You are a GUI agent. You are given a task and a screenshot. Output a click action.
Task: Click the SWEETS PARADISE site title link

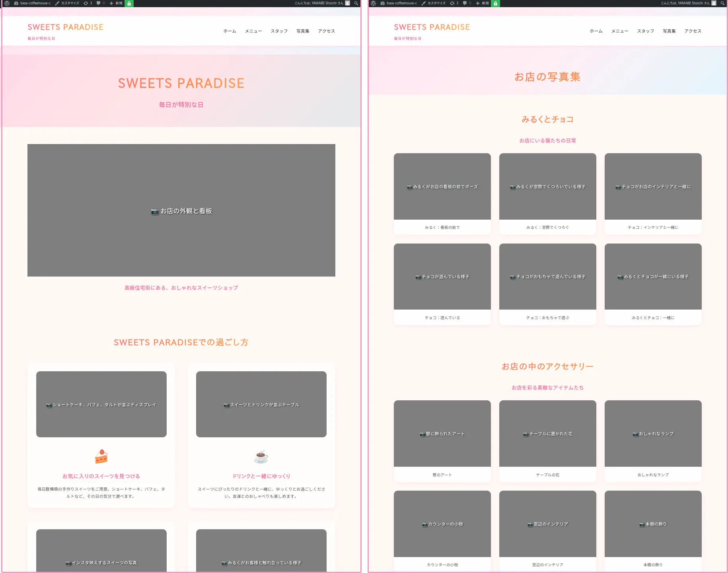tap(65, 27)
